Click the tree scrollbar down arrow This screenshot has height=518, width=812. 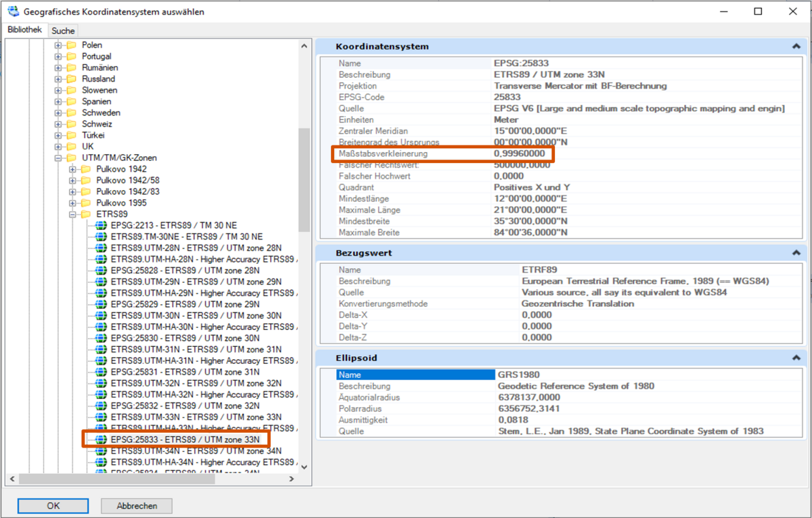coord(304,467)
